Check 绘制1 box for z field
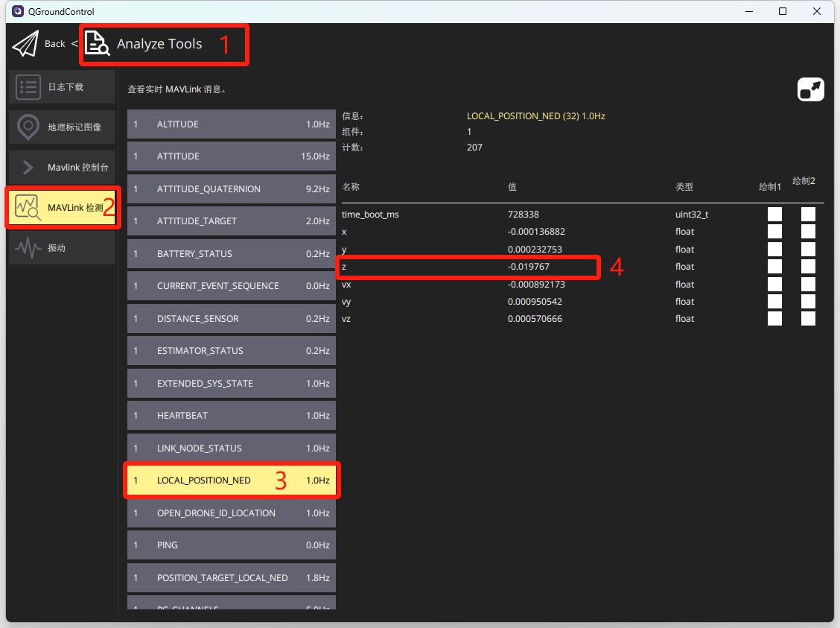 tap(774, 266)
